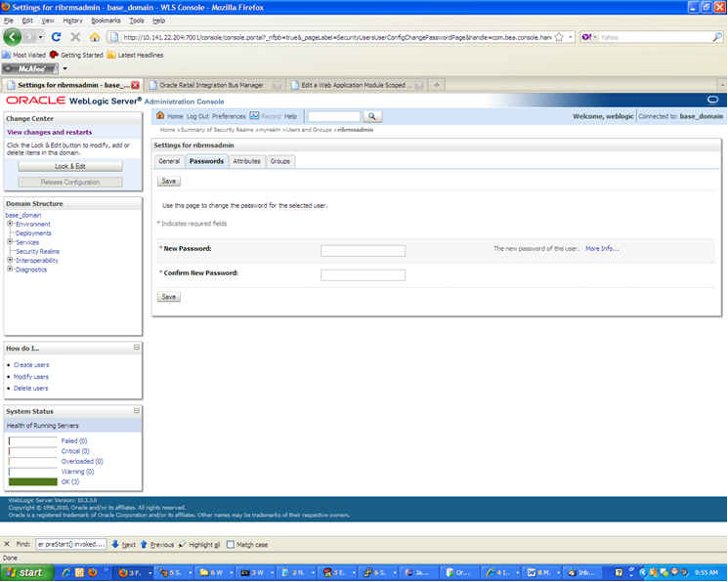Go back using the browser back arrow
Image resolution: width=728 pixels, height=582 pixels.
click(x=13, y=37)
